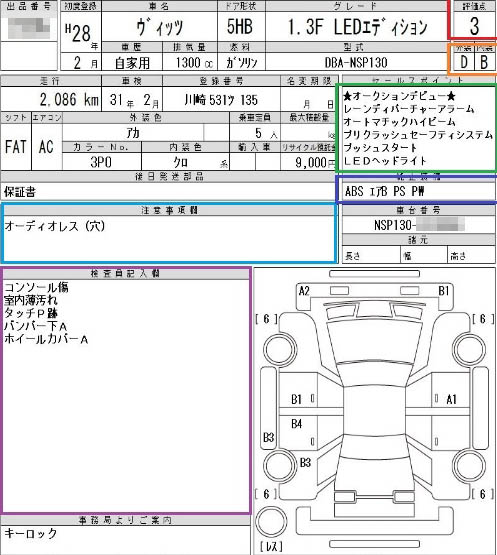Select the inspector note 室内薄汚れ
497x555 pixels.
[x=30, y=300]
